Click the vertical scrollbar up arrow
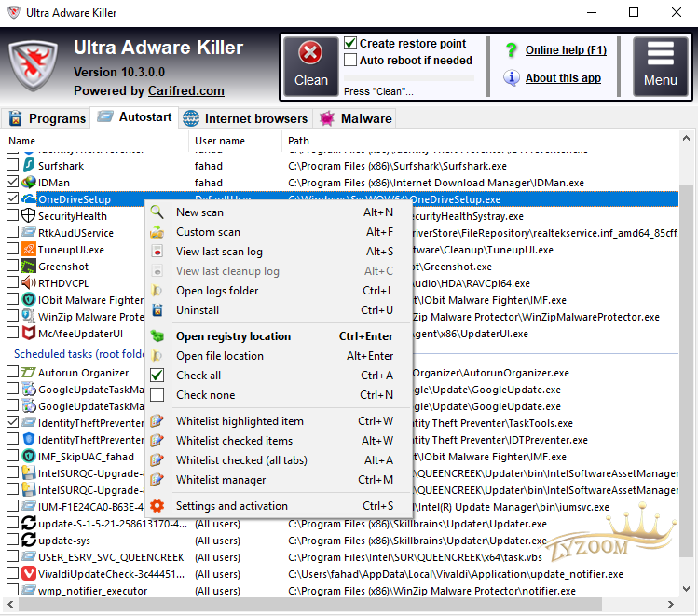Image resolution: width=698 pixels, height=616 pixels. 687,139
